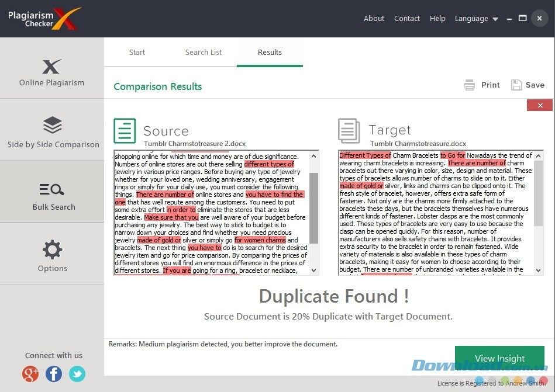The width and height of the screenshot is (555, 392).
Task: Click highlighted 'made of gold or' in Target
Action: coord(361,186)
